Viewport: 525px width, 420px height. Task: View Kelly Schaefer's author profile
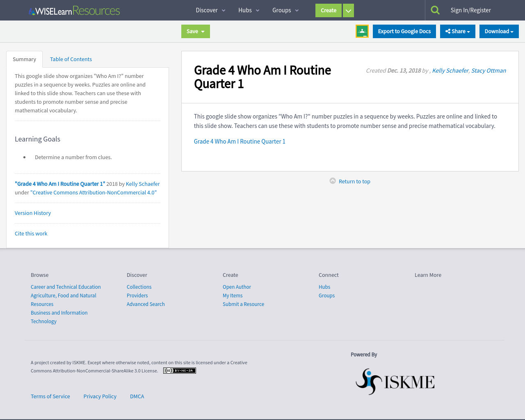pos(450,70)
